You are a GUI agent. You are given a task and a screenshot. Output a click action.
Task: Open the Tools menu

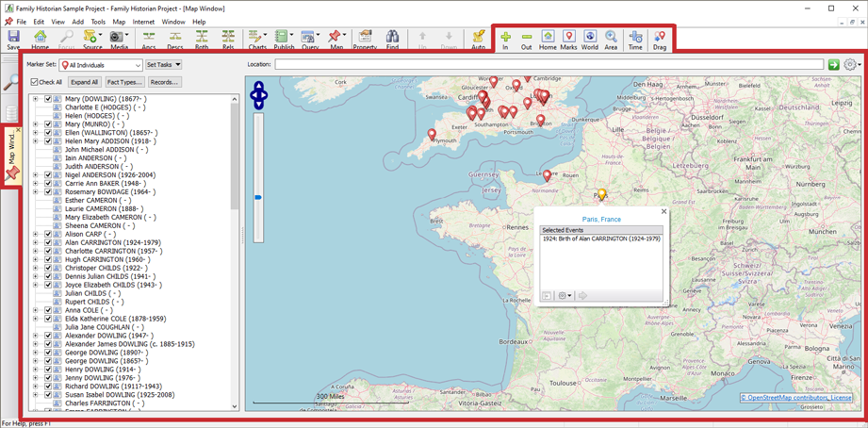[x=99, y=22]
